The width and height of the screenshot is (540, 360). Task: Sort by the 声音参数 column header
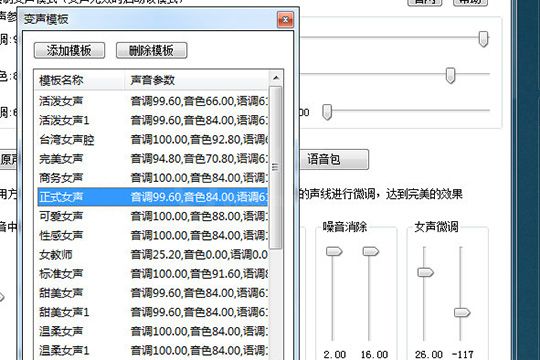click(196, 80)
